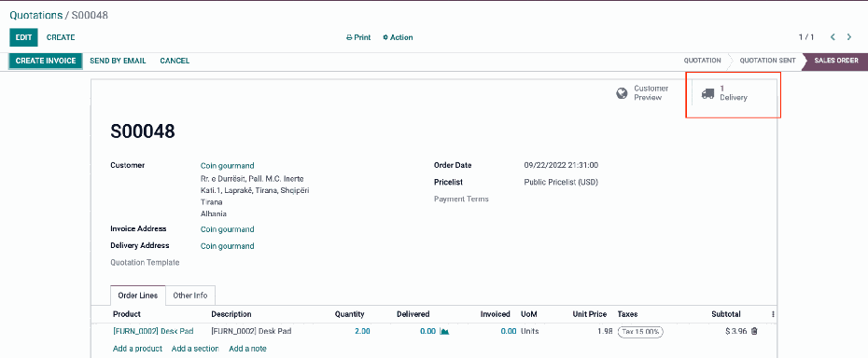868x358 pixels.
Task: Click SEND BY EMAIL
Action: [x=118, y=61]
